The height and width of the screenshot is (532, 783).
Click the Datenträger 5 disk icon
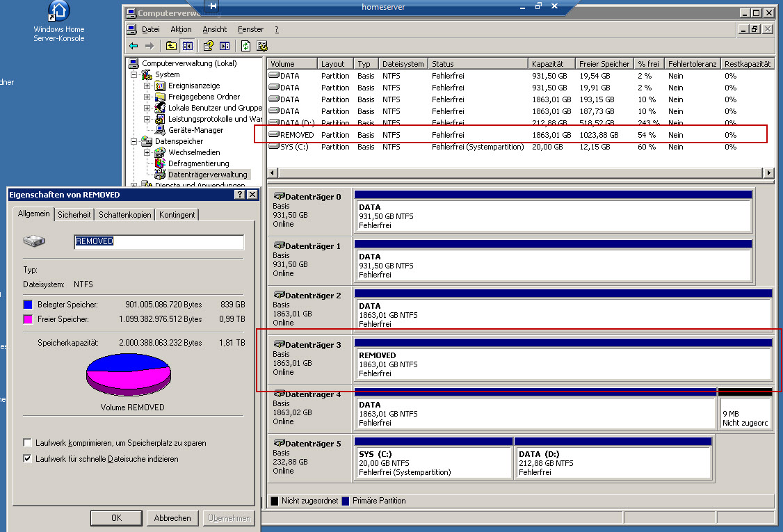pyautogui.click(x=279, y=443)
